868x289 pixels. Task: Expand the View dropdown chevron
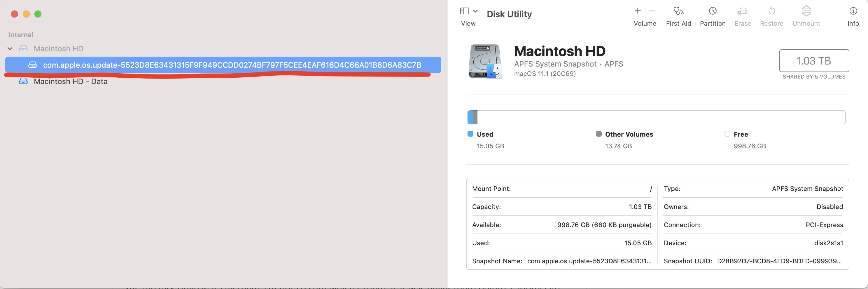pos(475,11)
